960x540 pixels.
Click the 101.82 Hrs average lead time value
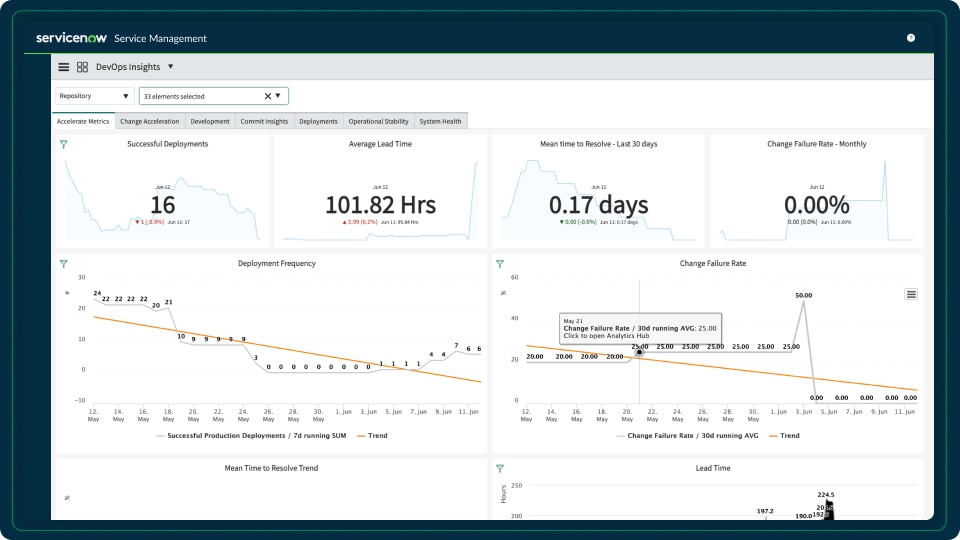tap(380, 205)
